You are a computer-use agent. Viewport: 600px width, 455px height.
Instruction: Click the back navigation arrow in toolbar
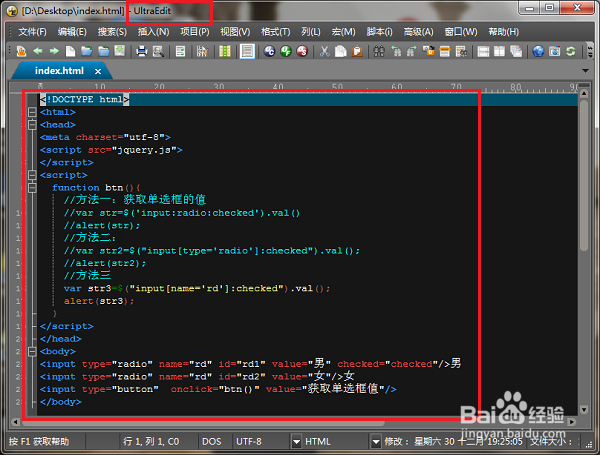tap(38, 51)
